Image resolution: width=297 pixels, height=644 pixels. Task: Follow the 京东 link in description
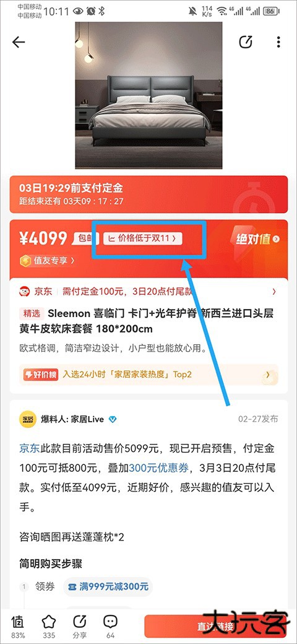30,448
